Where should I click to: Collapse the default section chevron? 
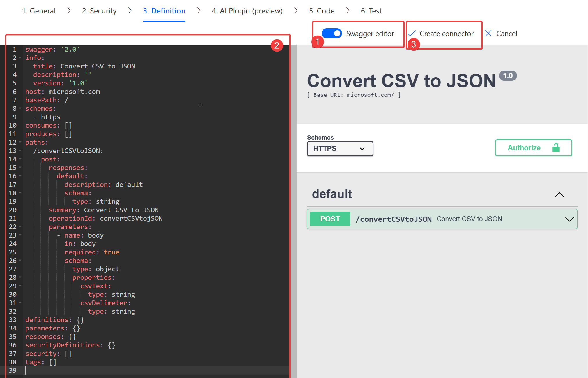pos(559,194)
